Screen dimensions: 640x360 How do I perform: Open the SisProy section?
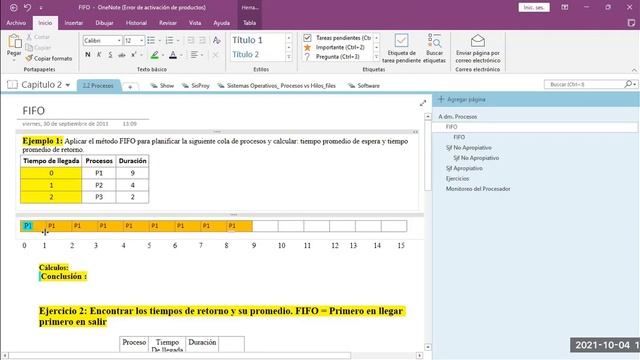(196, 86)
